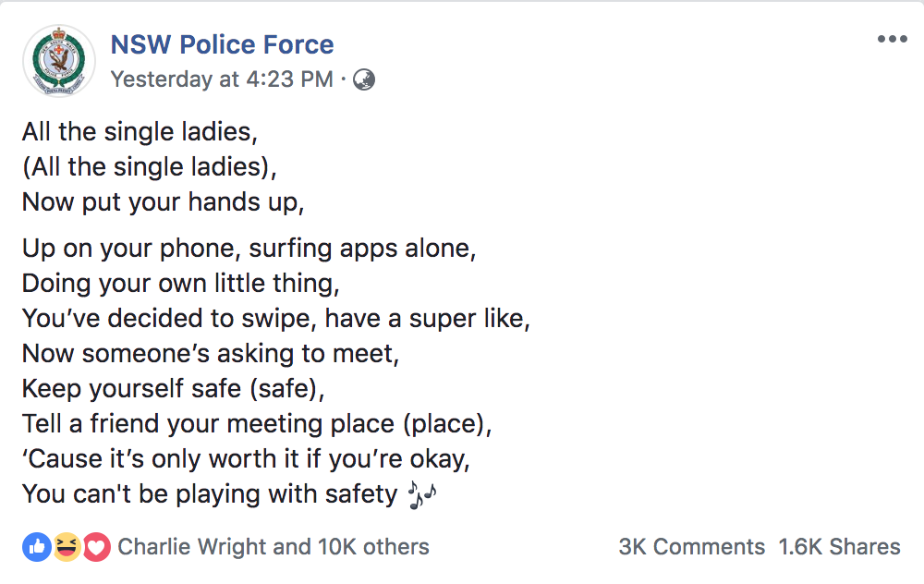This screenshot has width=924, height=584.
Task: Click the red heart Love reaction icon
Action: [x=96, y=547]
